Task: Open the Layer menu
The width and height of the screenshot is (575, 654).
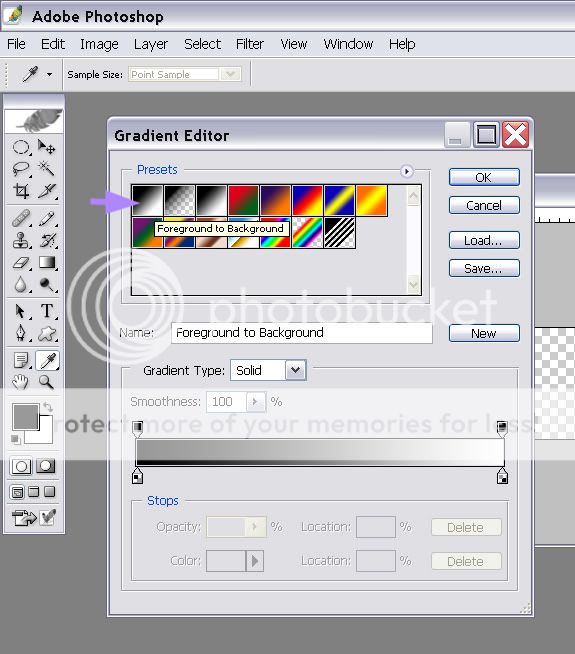Action: [x=151, y=44]
